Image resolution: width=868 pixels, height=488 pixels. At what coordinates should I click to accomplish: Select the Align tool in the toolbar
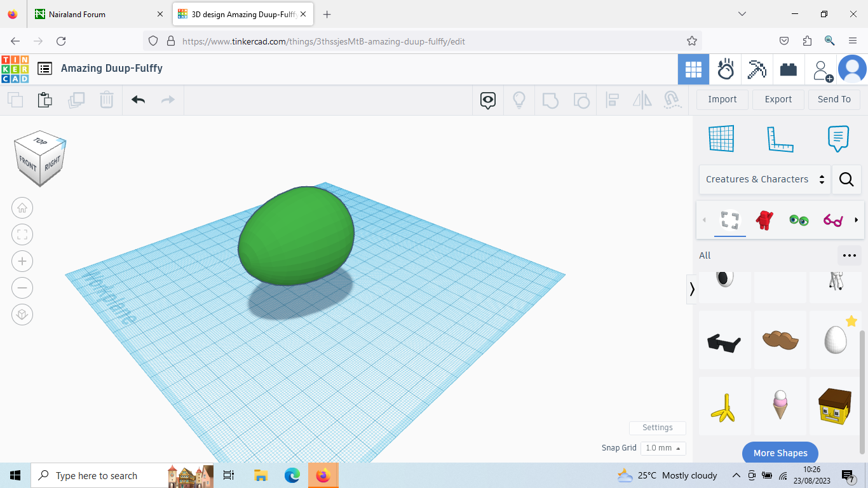(612, 100)
